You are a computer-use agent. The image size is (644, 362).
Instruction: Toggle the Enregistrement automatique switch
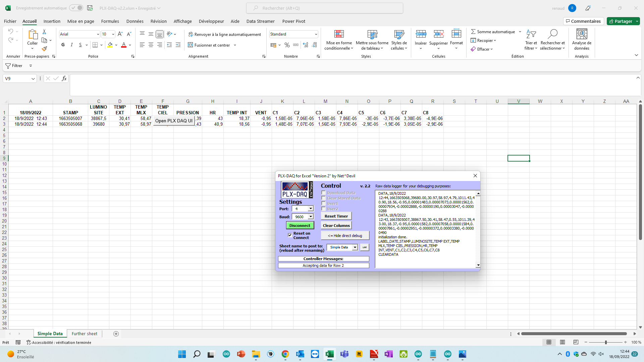[x=76, y=8]
